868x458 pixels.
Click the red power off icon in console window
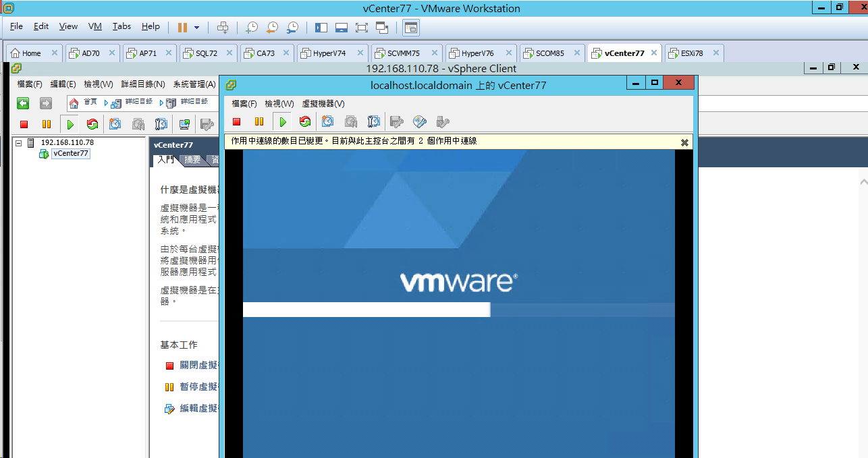click(x=237, y=122)
